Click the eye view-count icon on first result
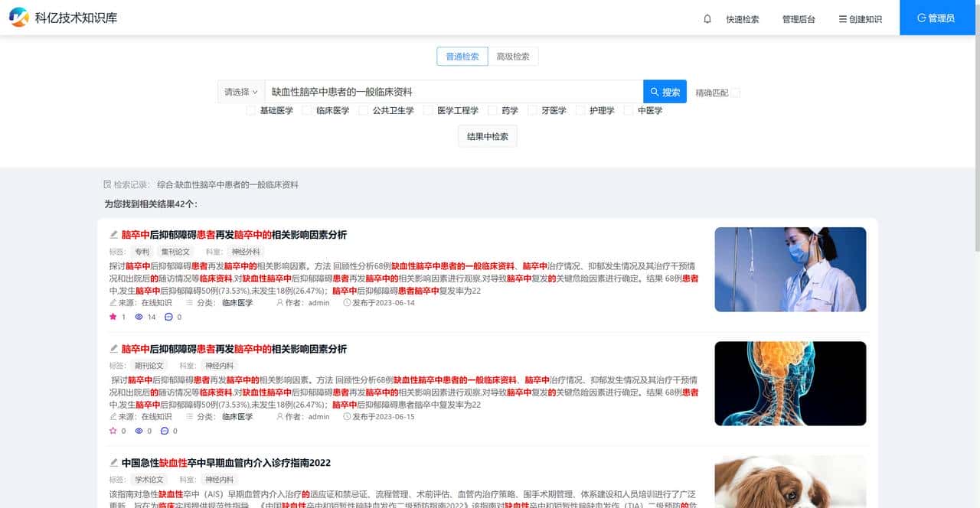 [x=138, y=316]
